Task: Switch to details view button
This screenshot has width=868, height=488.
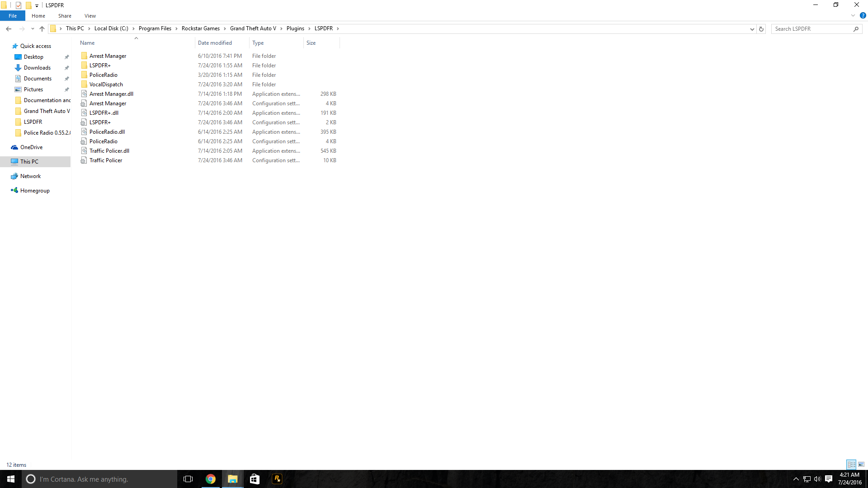Action: [851, 465]
